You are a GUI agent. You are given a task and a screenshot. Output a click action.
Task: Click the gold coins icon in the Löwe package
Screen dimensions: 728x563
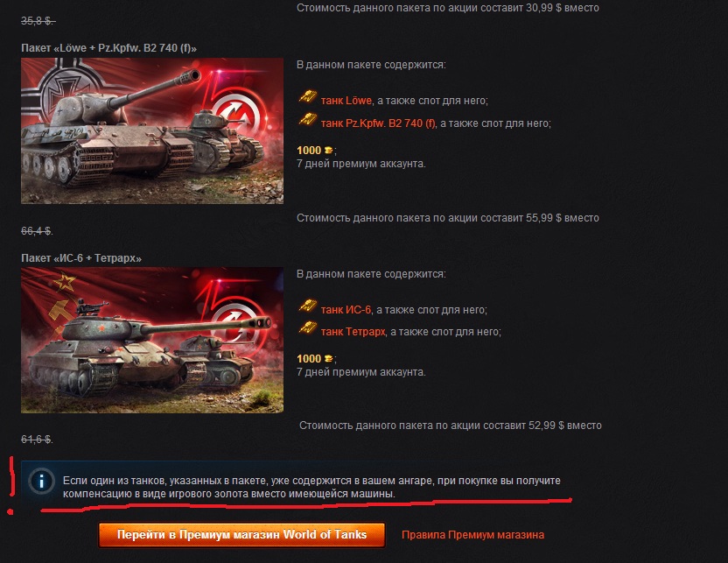(x=328, y=151)
